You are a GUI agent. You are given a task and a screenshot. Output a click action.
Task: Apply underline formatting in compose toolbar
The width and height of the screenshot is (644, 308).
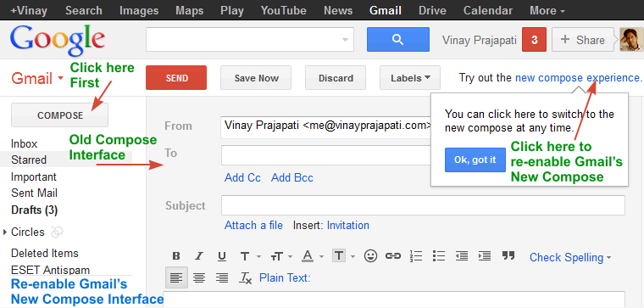(222, 256)
